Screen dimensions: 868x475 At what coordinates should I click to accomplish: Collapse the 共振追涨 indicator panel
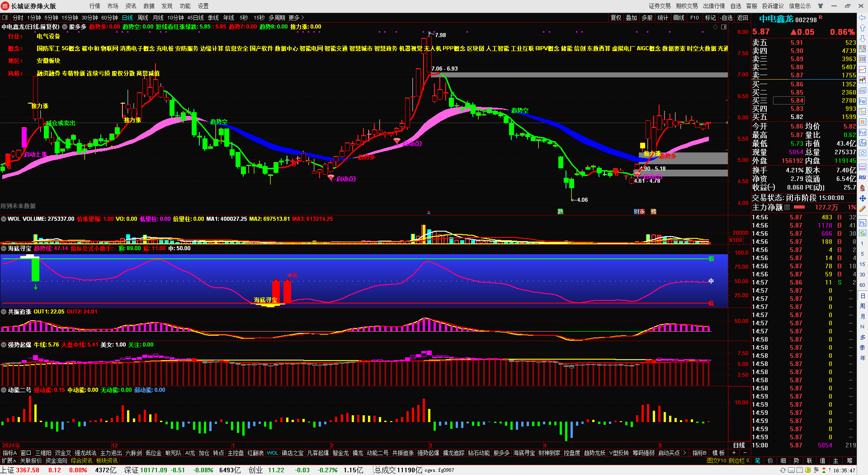pos(4,312)
